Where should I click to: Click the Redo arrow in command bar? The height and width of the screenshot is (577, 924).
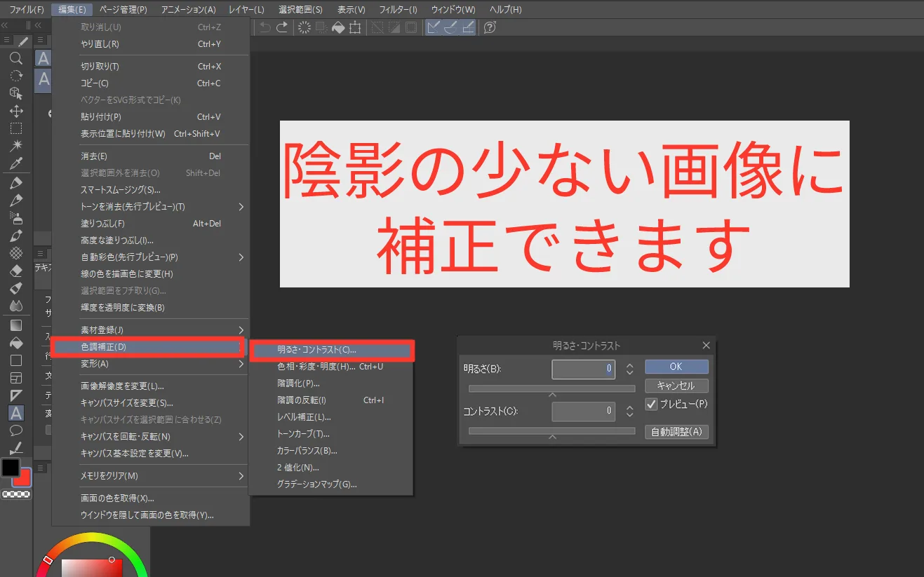point(282,27)
